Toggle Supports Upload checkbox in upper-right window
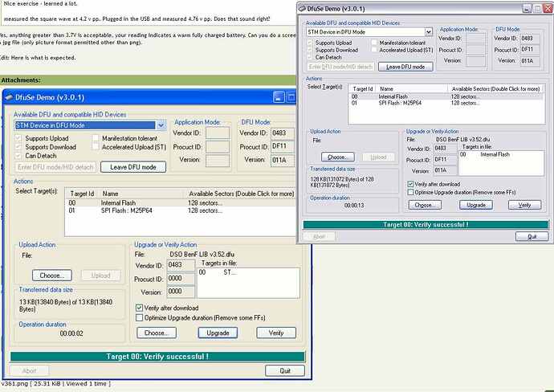Image resolution: width=554 pixels, height=392 pixels. point(310,43)
